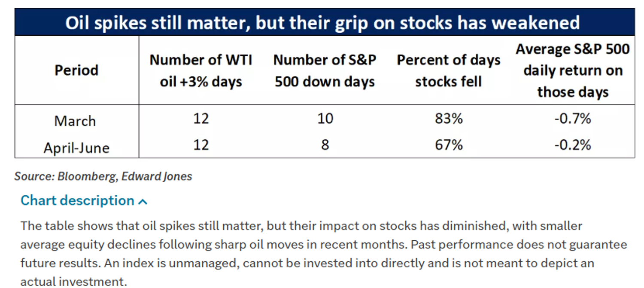Click the April-June row label
This screenshot has width=644, height=288.
pyautogui.click(x=76, y=147)
